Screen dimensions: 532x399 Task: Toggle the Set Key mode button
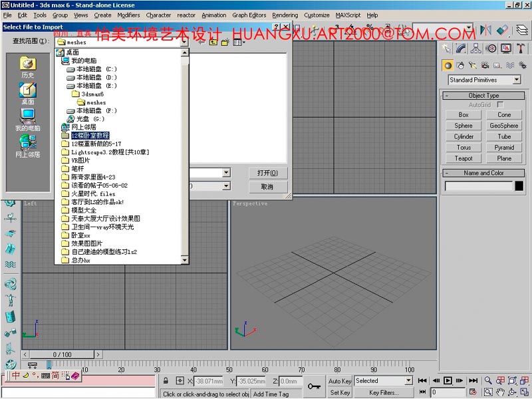(x=340, y=392)
